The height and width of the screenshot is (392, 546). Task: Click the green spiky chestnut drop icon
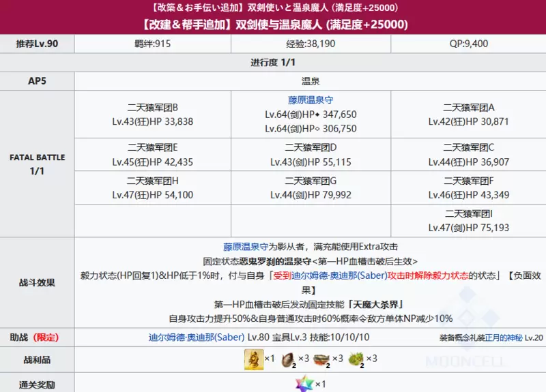pos(356,360)
